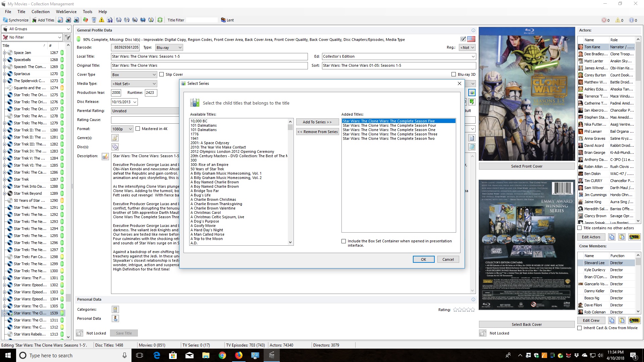644x362 pixels.
Task: Click the Barcode input field
Action: coord(125,47)
